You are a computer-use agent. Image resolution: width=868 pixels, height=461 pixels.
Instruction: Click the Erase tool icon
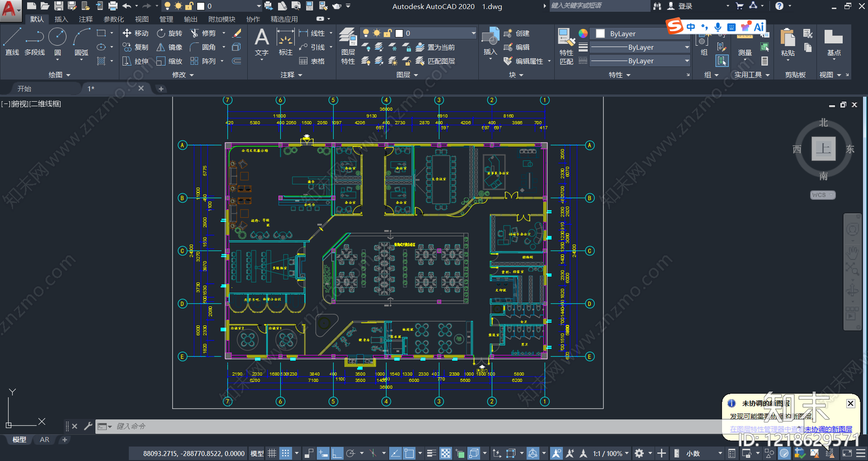[237, 33]
